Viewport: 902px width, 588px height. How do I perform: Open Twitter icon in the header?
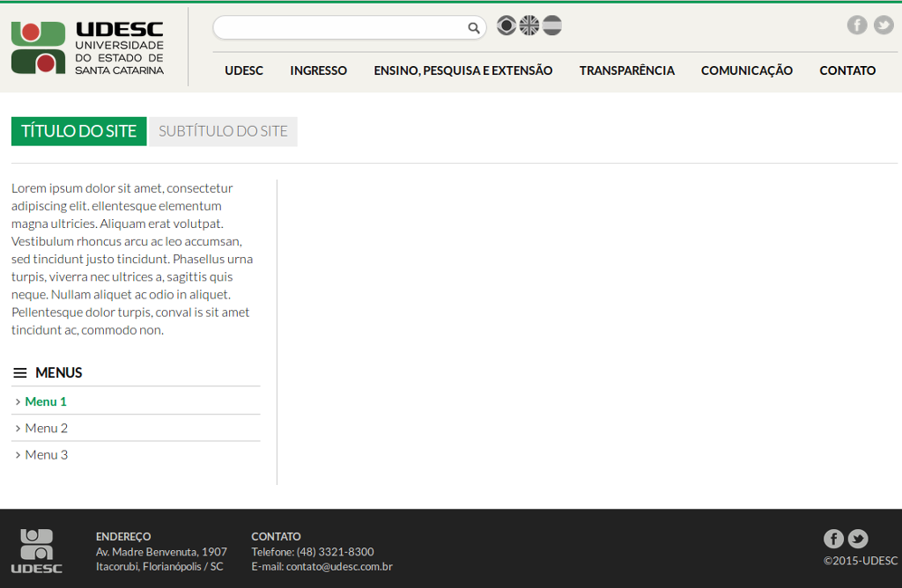[x=884, y=25]
